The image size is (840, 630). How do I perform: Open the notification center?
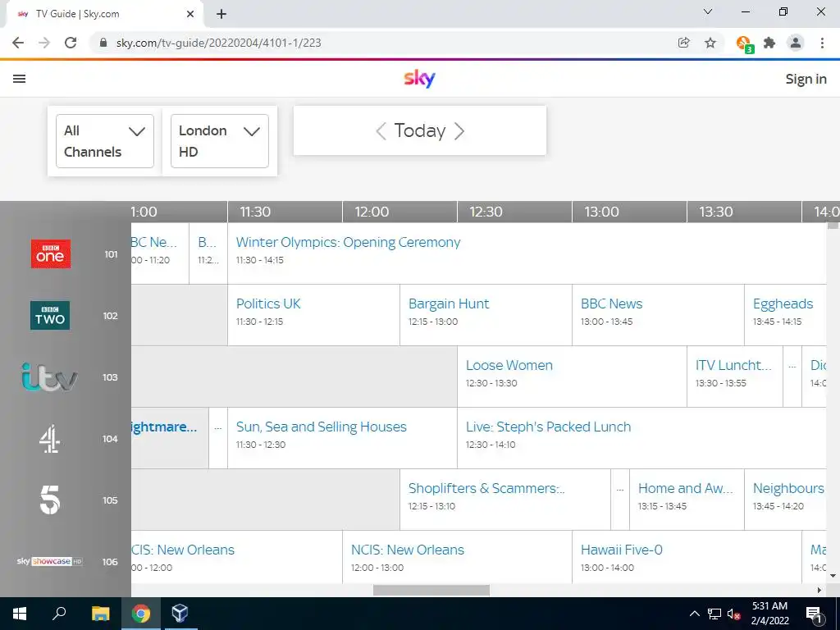point(814,614)
